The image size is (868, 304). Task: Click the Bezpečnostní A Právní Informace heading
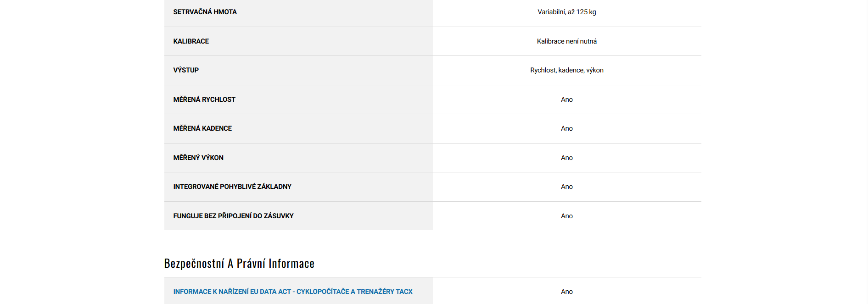coord(239,264)
